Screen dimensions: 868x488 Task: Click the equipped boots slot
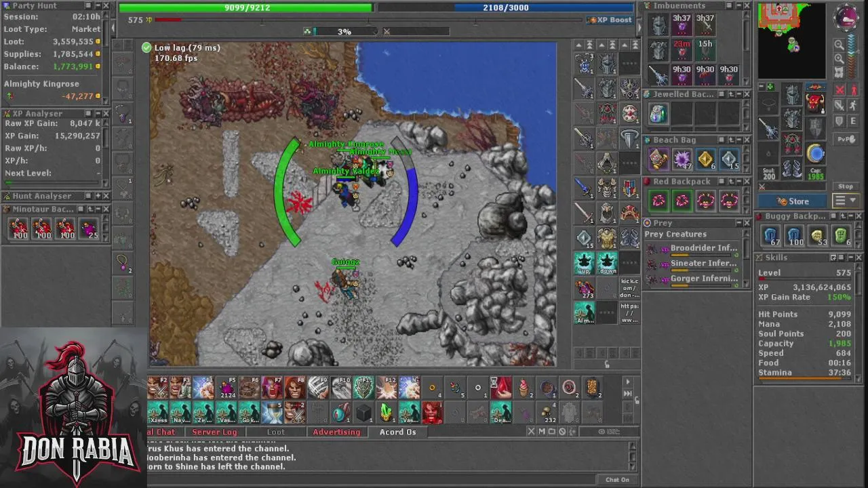click(x=792, y=168)
